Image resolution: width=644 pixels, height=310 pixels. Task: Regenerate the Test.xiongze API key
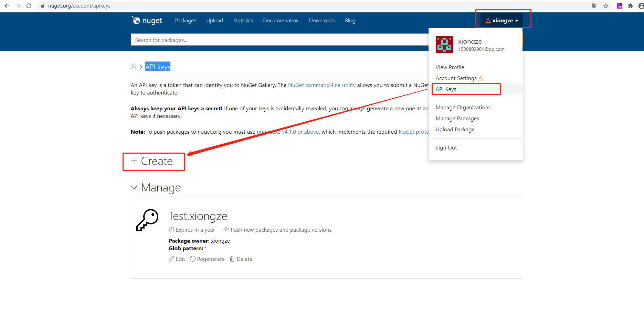[207, 259]
